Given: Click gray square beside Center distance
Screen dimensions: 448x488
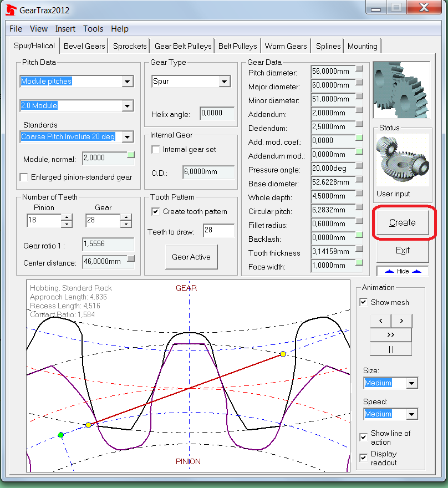Looking at the screenshot, I should [131, 258].
